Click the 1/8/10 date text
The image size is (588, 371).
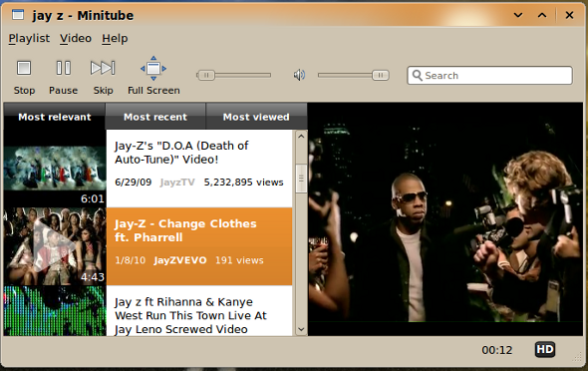131,260
